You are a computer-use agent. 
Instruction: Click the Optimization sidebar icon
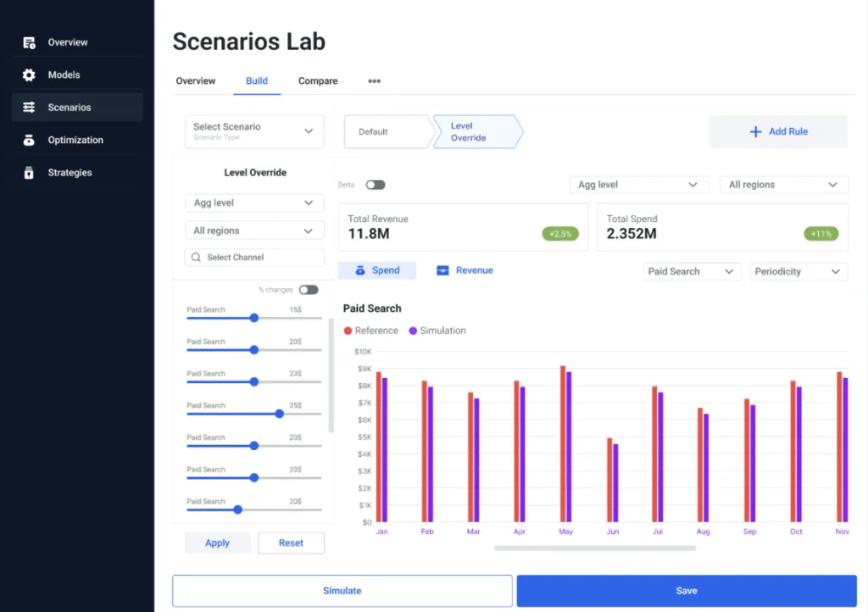coord(29,140)
